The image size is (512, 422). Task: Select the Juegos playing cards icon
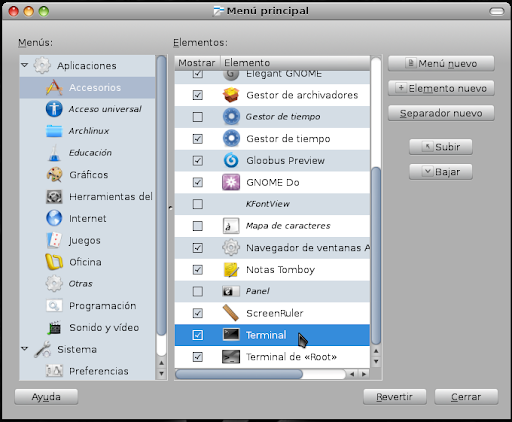(x=54, y=240)
